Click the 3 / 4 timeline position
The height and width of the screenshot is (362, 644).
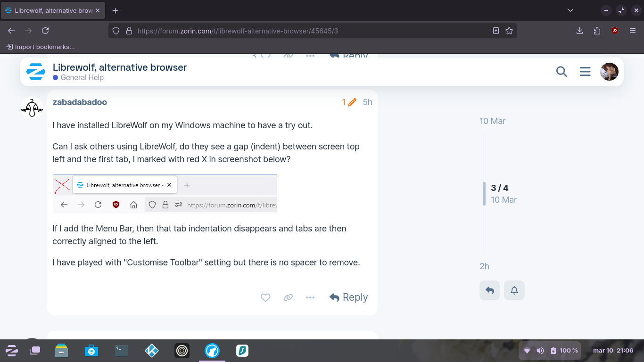(500, 188)
